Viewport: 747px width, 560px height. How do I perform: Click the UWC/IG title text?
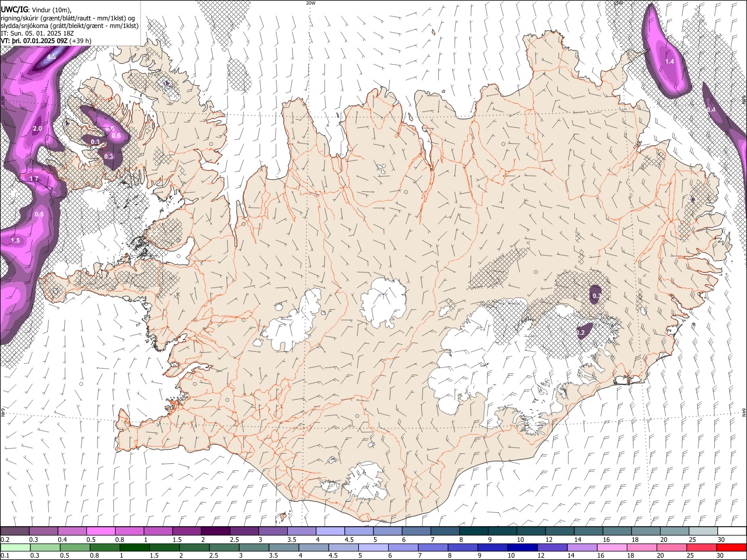(14, 10)
